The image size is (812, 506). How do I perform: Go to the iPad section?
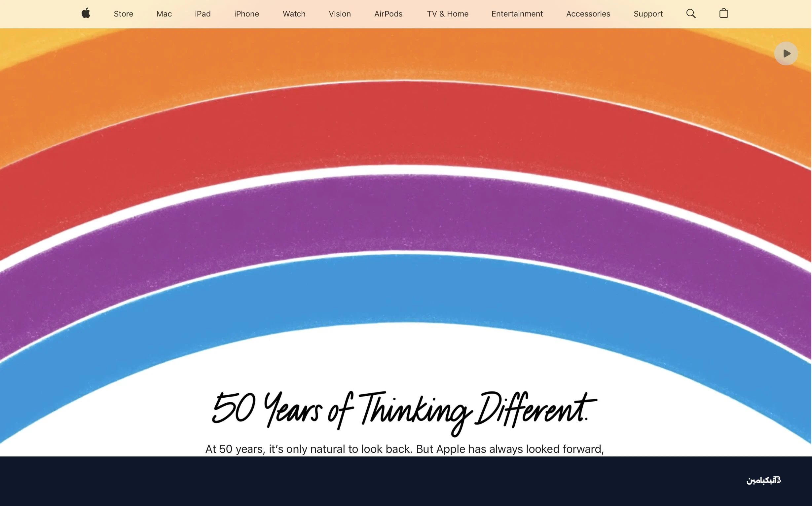[x=203, y=14]
